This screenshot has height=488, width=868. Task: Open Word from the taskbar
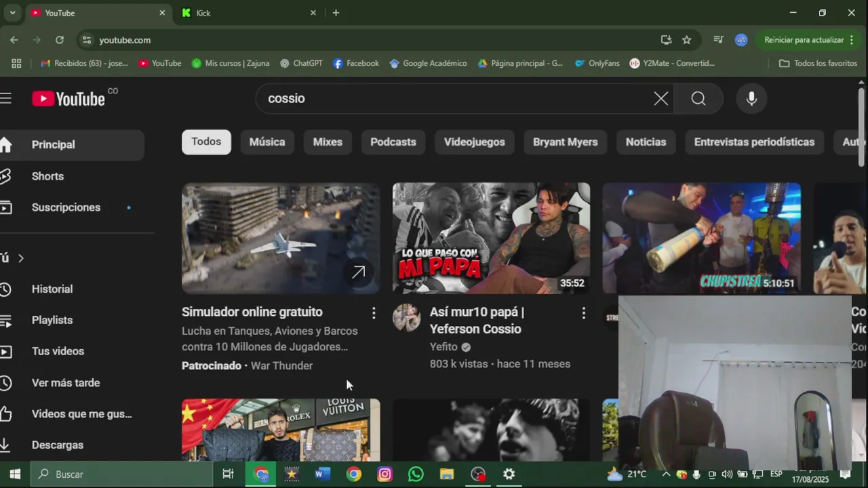pyautogui.click(x=322, y=474)
